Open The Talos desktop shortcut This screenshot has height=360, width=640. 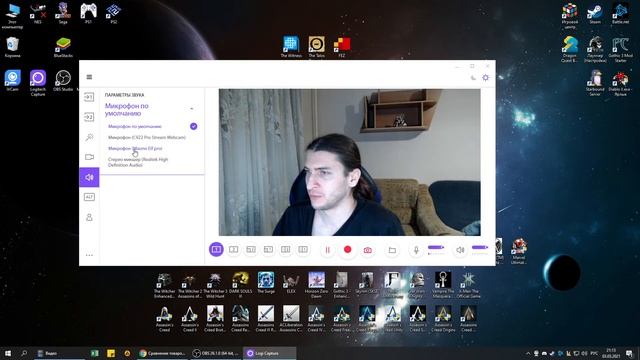(x=316, y=47)
